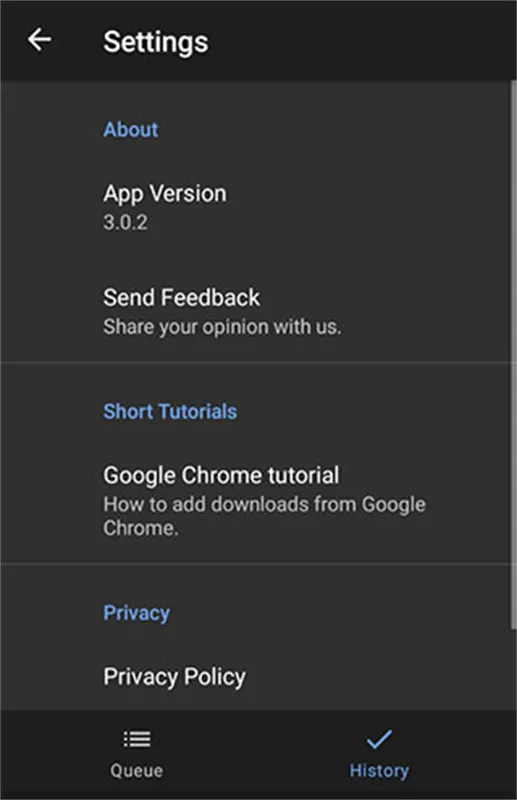Tap the Queue list icon
Screen dimensions: 517x800
(137, 738)
